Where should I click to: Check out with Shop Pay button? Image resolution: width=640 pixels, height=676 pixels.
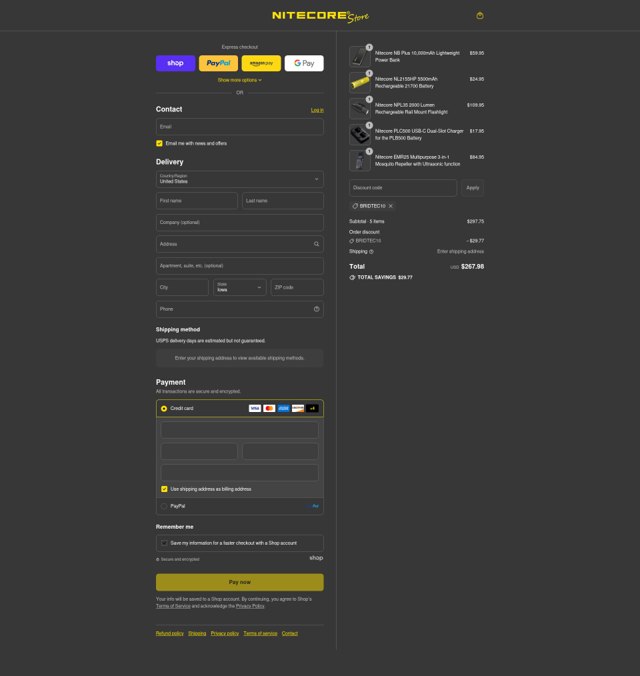point(176,63)
